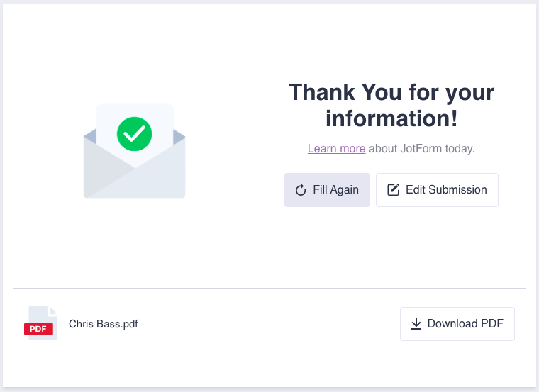This screenshot has width=539, height=392.
Task: Click the Thank You heading text
Action: pyautogui.click(x=391, y=92)
